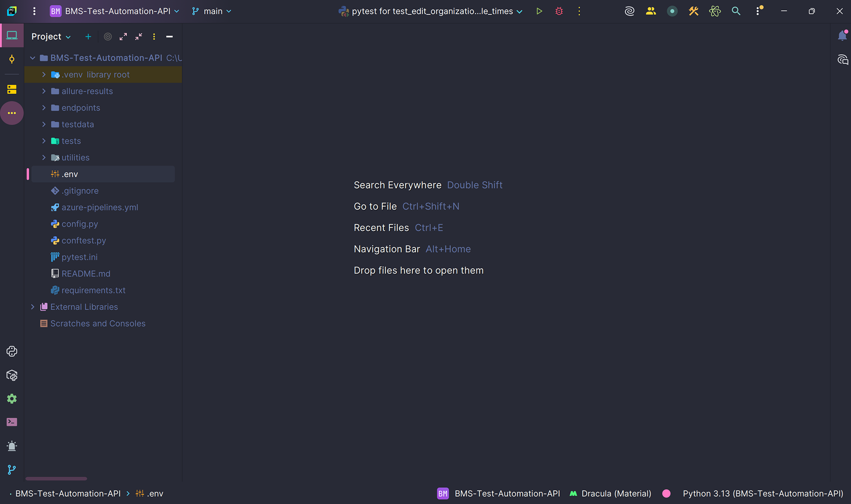Expand the tests folder

44,141
